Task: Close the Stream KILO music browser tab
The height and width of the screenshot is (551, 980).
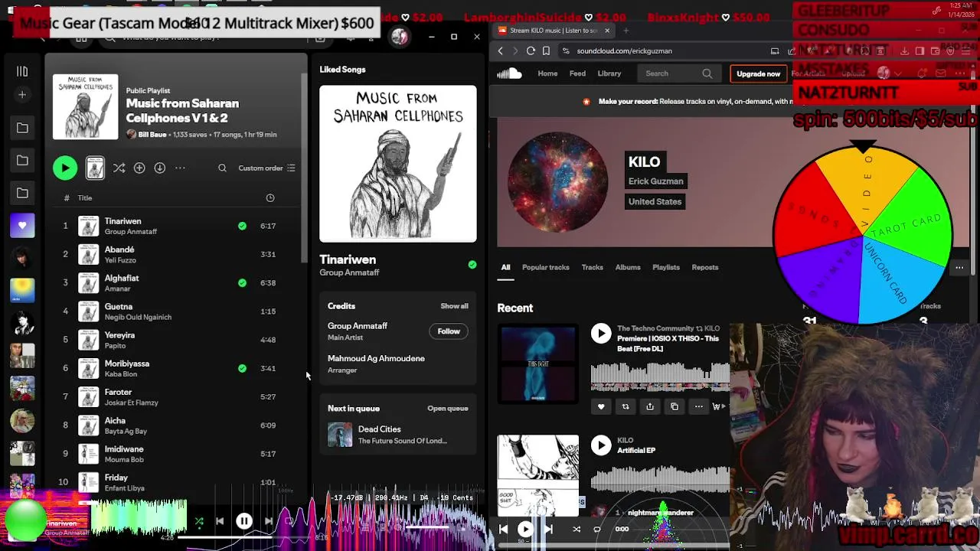Action: pyautogui.click(x=607, y=31)
